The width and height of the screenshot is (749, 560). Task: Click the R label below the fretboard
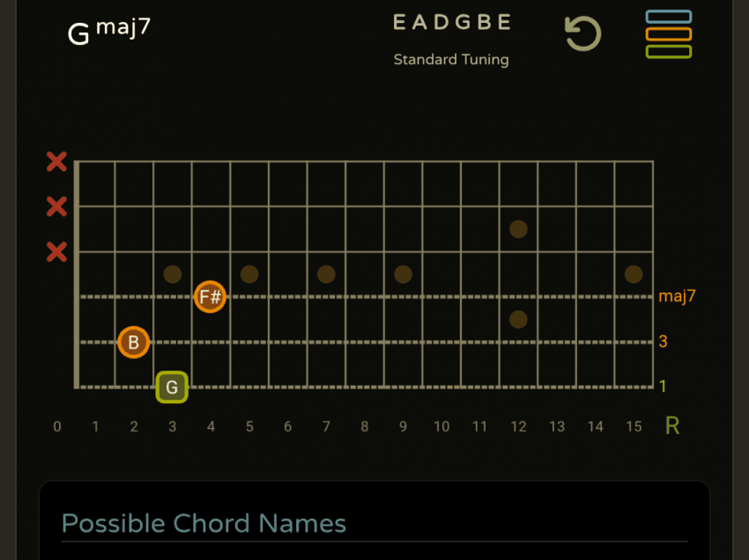click(x=672, y=426)
